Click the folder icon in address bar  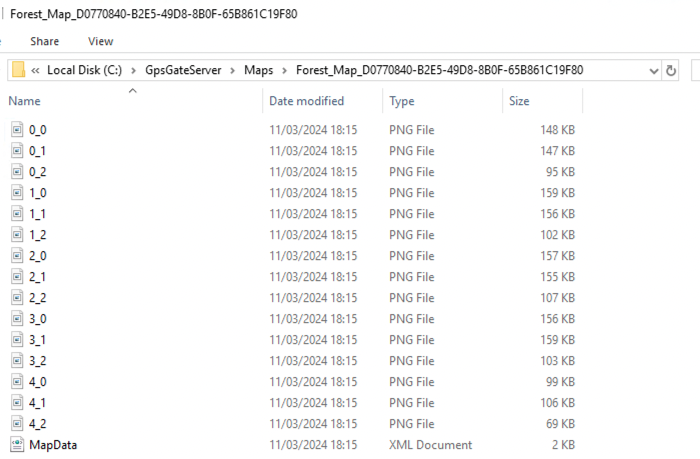pos(18,70)
